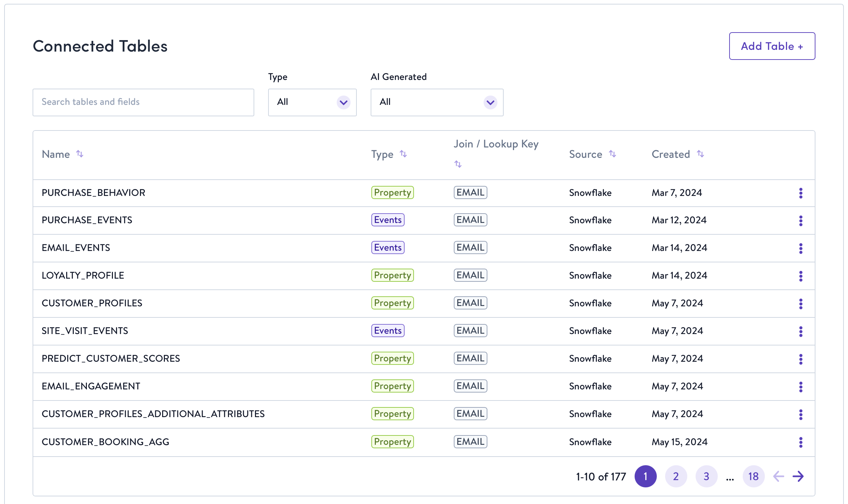
Task: Open the three-dot menu for SITE_VISIT_EVENTS
Action: point(801,331)
